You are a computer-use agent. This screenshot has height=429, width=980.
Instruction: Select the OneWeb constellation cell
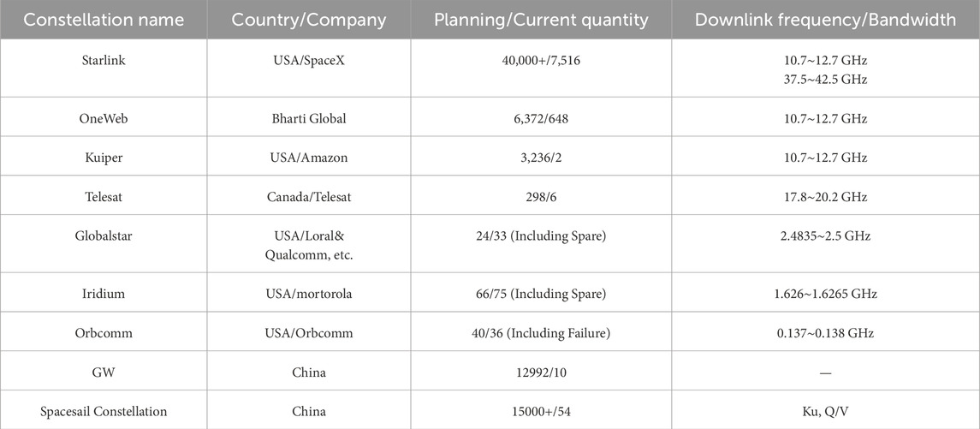[x=104, y=119]
